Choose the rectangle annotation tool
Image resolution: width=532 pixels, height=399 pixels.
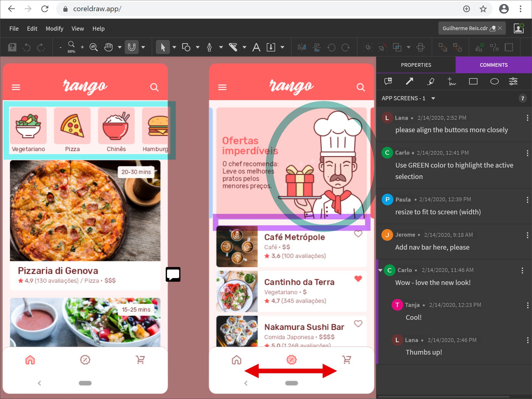(473, 82)
